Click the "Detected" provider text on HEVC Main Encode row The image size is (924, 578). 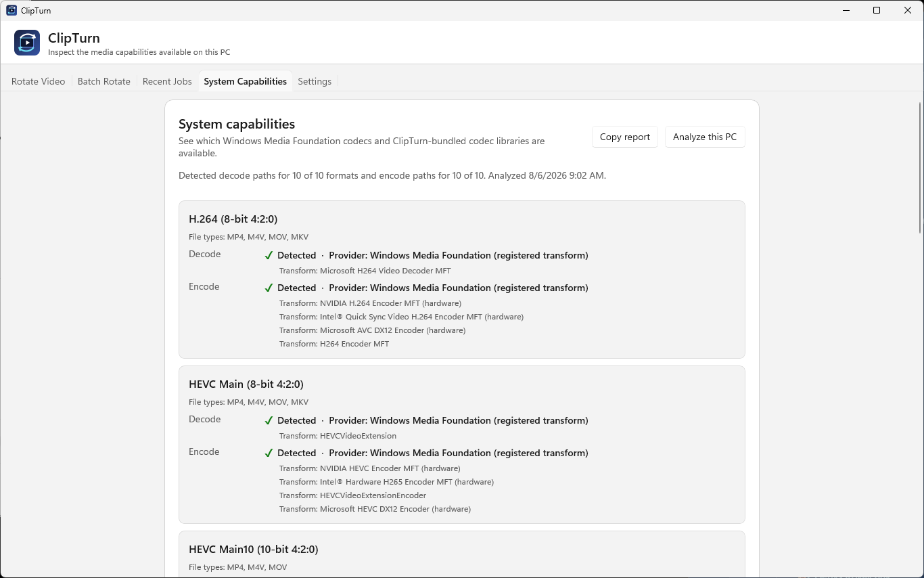[433, 453]
